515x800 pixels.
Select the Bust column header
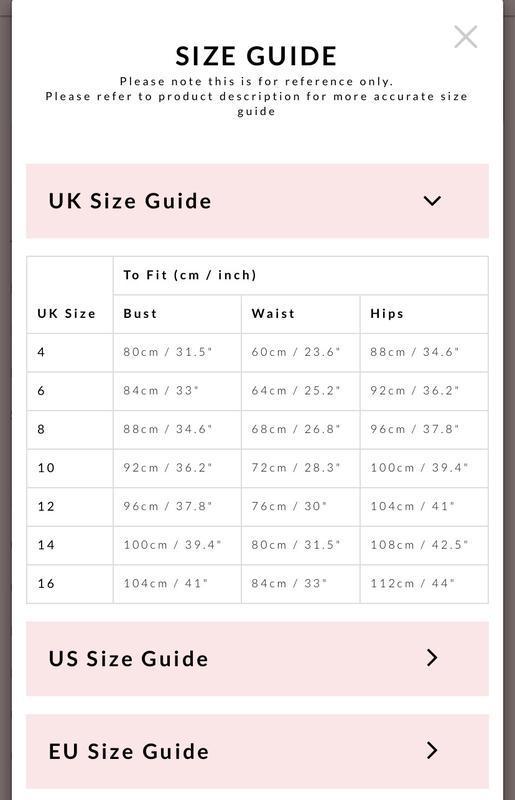point(140,314)
